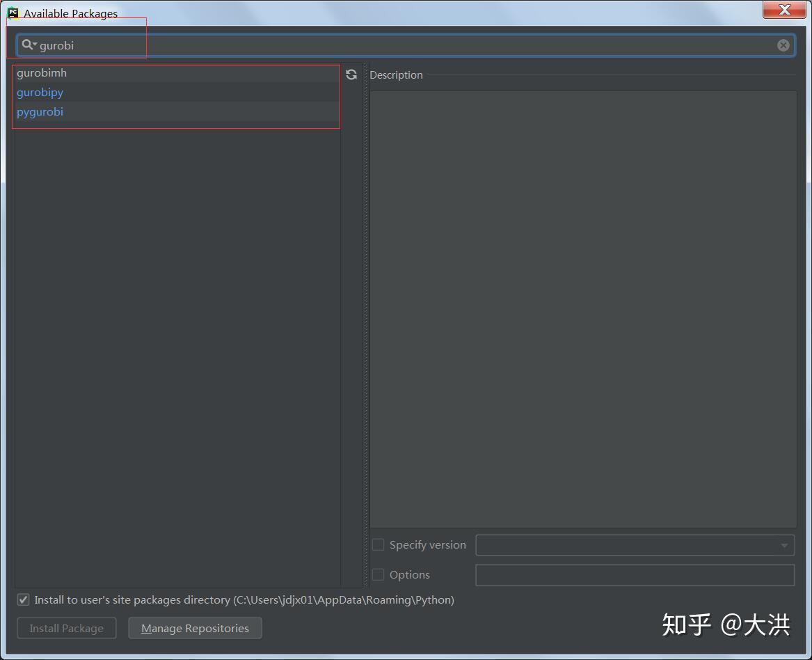Uncheck Install to user's site packages directory
The height and width of the screenshot is (660, 812).
click(x=23, y=599)
